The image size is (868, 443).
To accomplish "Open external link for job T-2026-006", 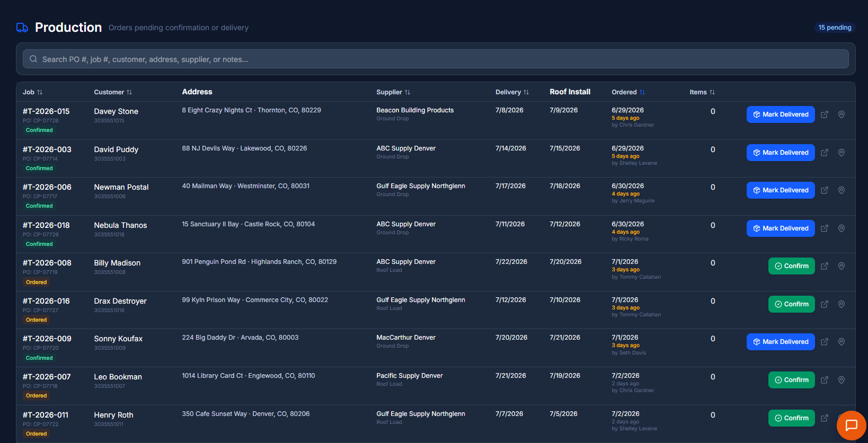I will [x=825, y=190].
